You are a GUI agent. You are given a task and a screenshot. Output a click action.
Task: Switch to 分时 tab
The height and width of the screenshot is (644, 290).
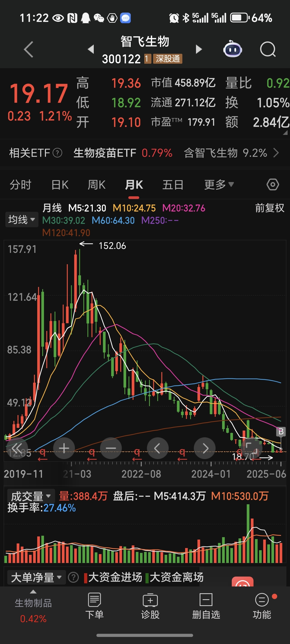[x=21, y=185]
